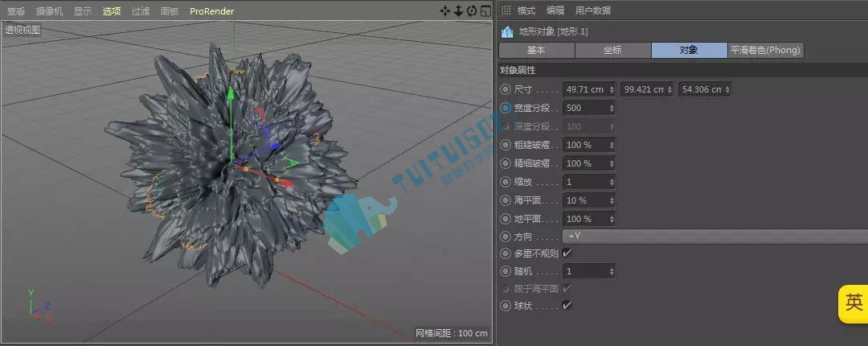Open the 方向 +Y dropdown
This screenshot has height=346, width=868.
[x=714, y=237]
